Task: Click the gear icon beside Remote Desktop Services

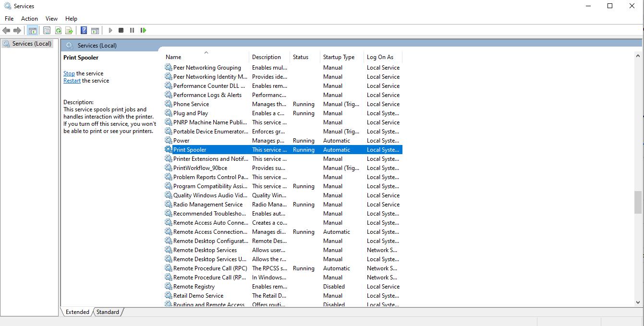Action: click(169, 250)
